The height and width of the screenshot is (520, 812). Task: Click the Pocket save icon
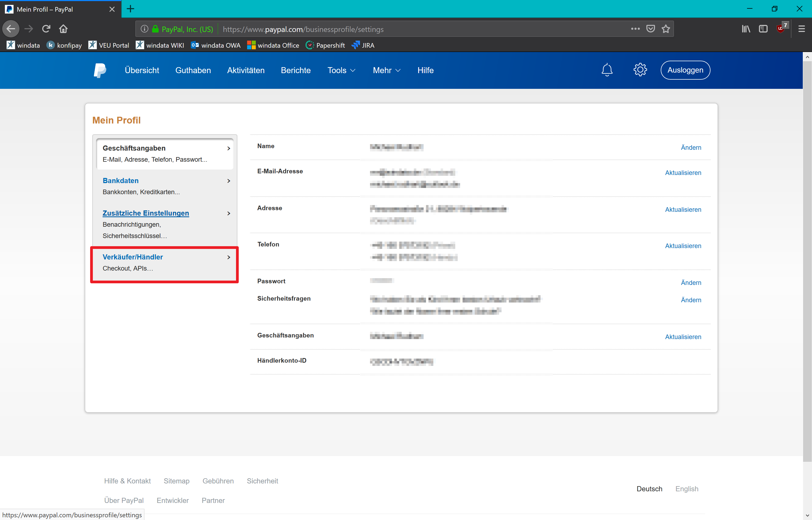(651, 29)
